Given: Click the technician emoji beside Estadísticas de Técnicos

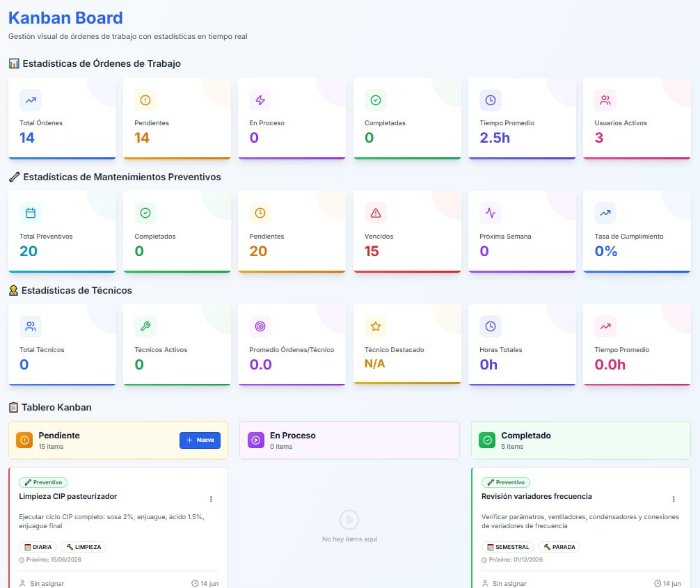Looking at the screenshot, I should click(x=13, y=291).
